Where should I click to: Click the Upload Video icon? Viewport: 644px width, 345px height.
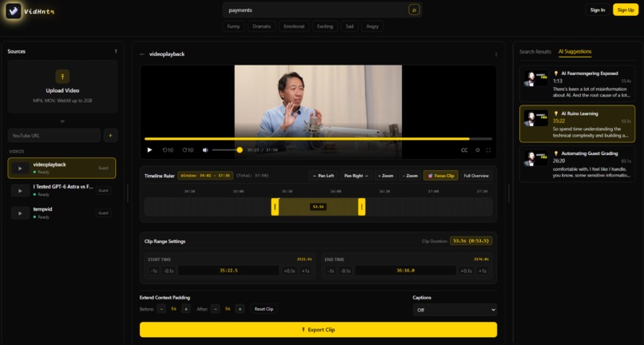[x=62, y=77]
